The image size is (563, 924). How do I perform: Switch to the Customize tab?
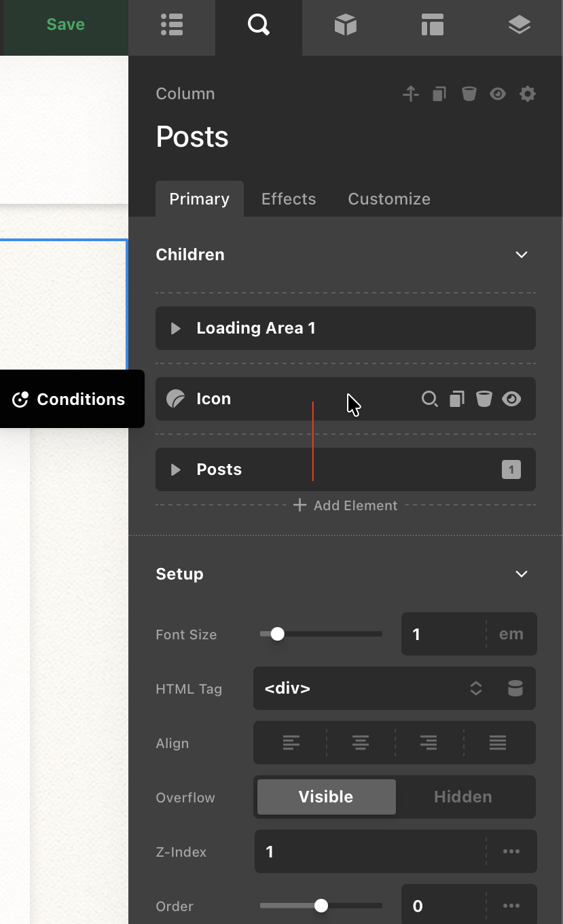click(x=389, y=199)
